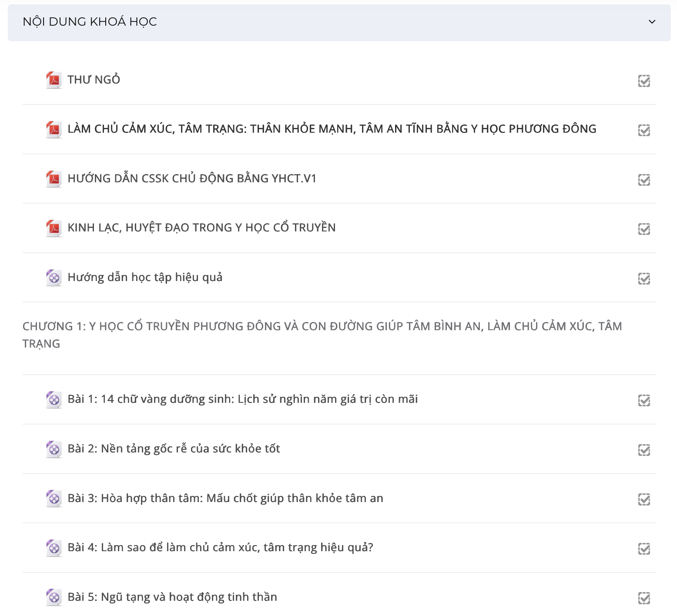Image resolution: width=677 pixels, height=616 pixels.
Task: Click video icon for Bài 5
Action: point(54,597)
